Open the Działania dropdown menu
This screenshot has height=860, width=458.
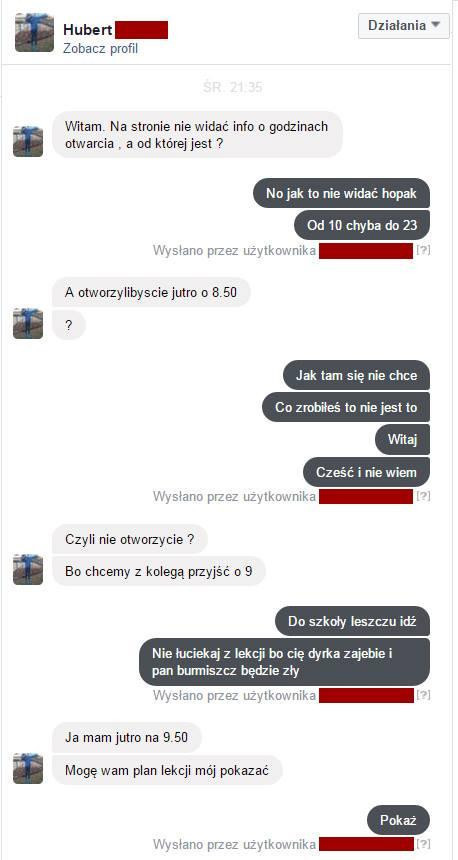(x=404, y=25)
